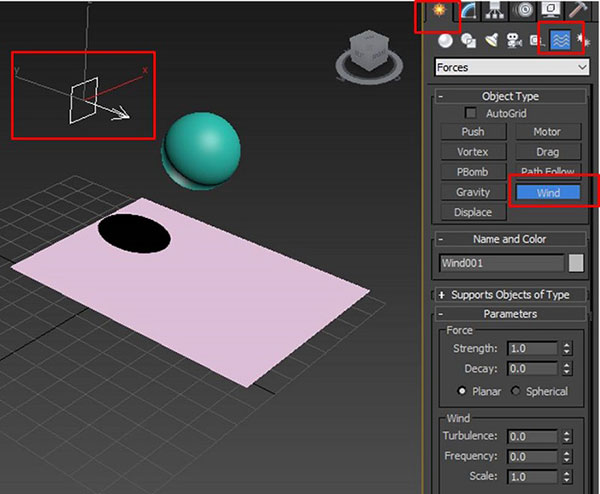
Task: Open the Wind001 object color swatch
Action: click(576, 264)
